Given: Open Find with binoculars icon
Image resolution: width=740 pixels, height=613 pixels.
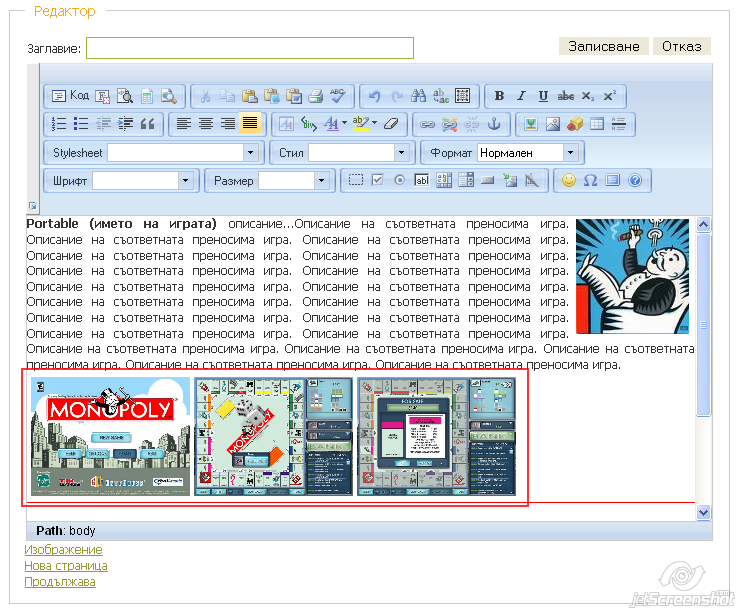Looking at the screenshot, I should pyautogui.click(x=419, y=96).
